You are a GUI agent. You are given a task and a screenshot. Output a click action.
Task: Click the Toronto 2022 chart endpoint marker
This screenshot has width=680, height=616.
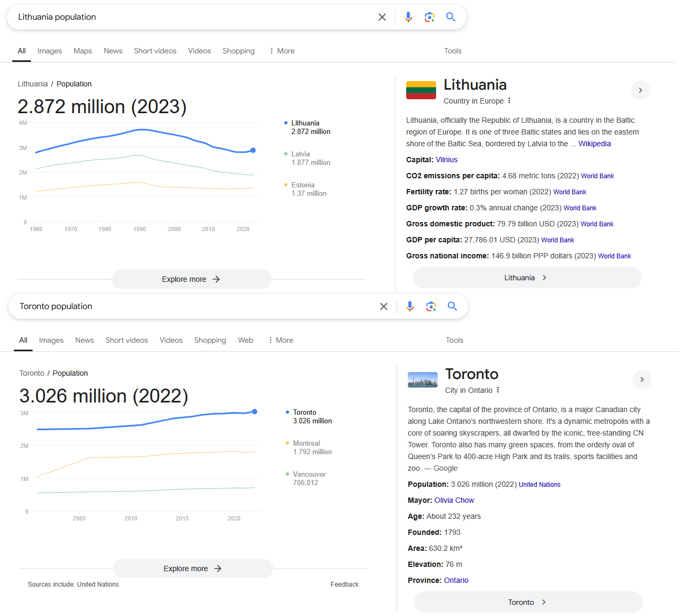click(255, 412)
